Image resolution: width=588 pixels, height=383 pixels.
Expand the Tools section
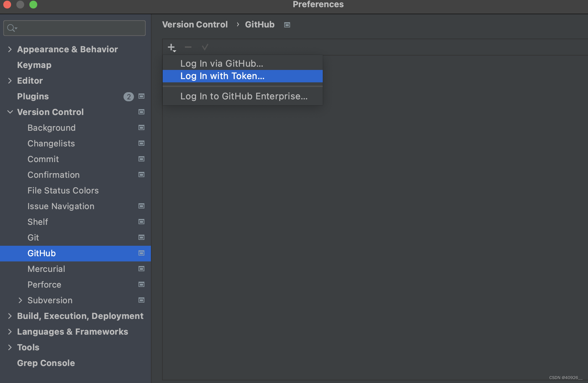pyautogui.click(x=10, y=347)
